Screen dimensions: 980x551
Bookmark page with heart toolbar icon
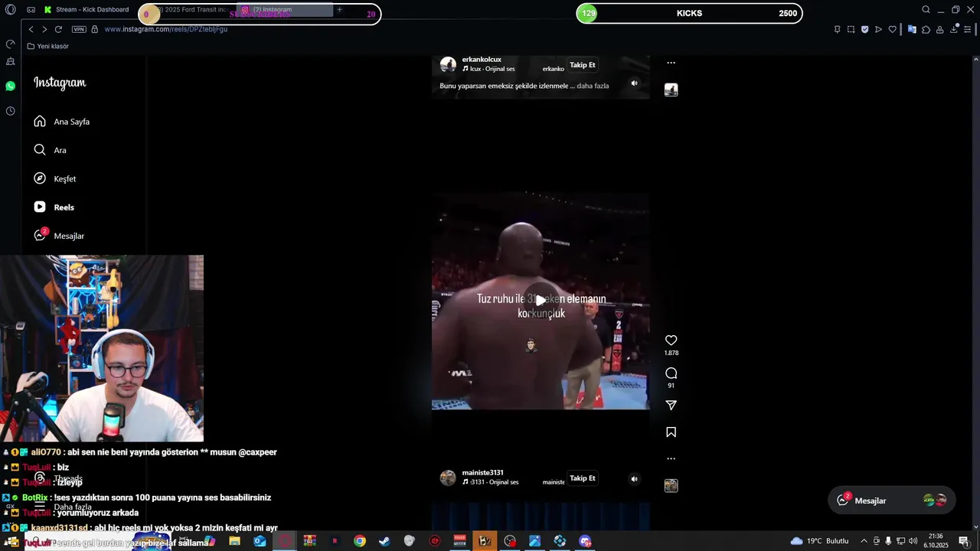(892, 29)
